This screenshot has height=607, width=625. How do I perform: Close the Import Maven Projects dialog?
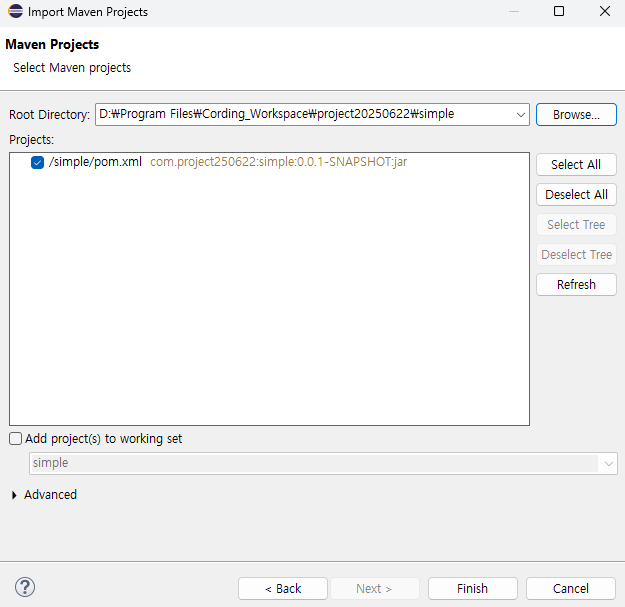pyautogui.click(x=605, y=11)
